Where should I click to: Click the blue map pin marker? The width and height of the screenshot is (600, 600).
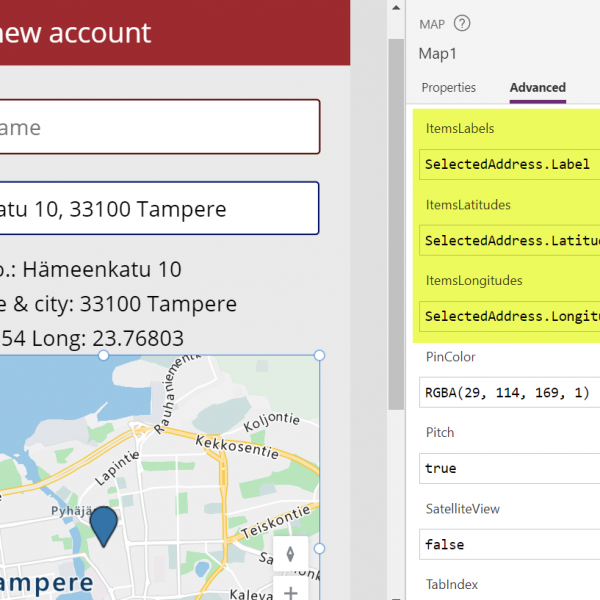tap(103, 527)
